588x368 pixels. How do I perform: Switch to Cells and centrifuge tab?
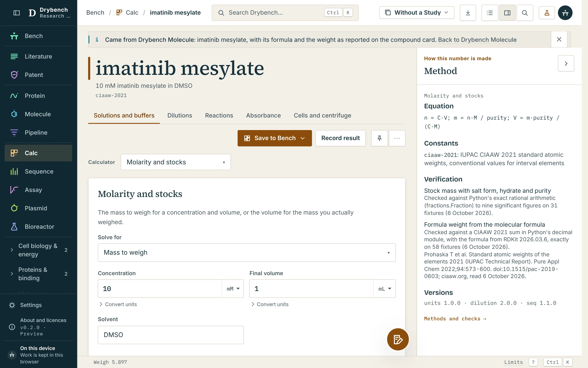coord(322,115)
